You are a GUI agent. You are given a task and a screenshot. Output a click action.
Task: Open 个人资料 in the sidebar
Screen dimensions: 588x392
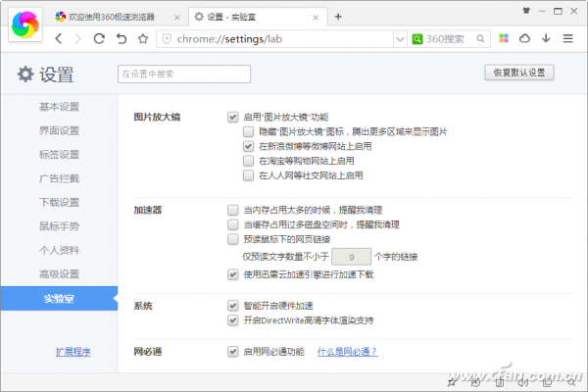[x=59, y=250]
